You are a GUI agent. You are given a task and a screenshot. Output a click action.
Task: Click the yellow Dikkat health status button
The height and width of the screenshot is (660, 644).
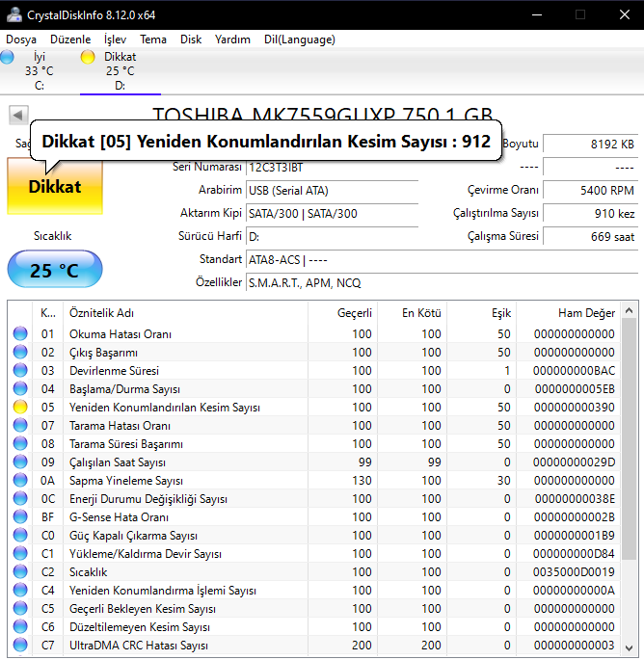[x=54, y=186]
